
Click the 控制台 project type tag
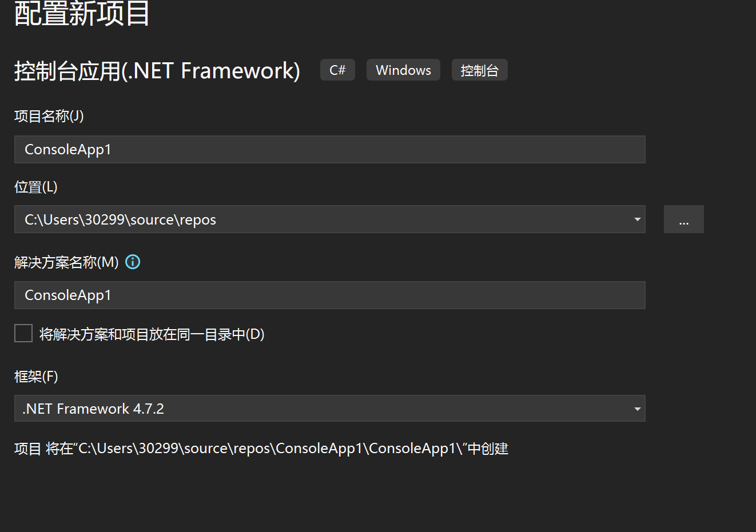[x=480, y=70]
